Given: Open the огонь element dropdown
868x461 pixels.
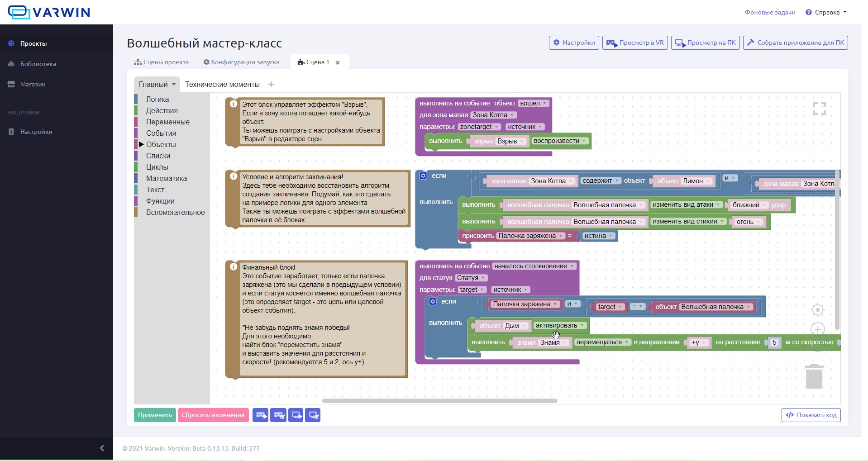Looking at the screenshot, I should tap(749, 222).
